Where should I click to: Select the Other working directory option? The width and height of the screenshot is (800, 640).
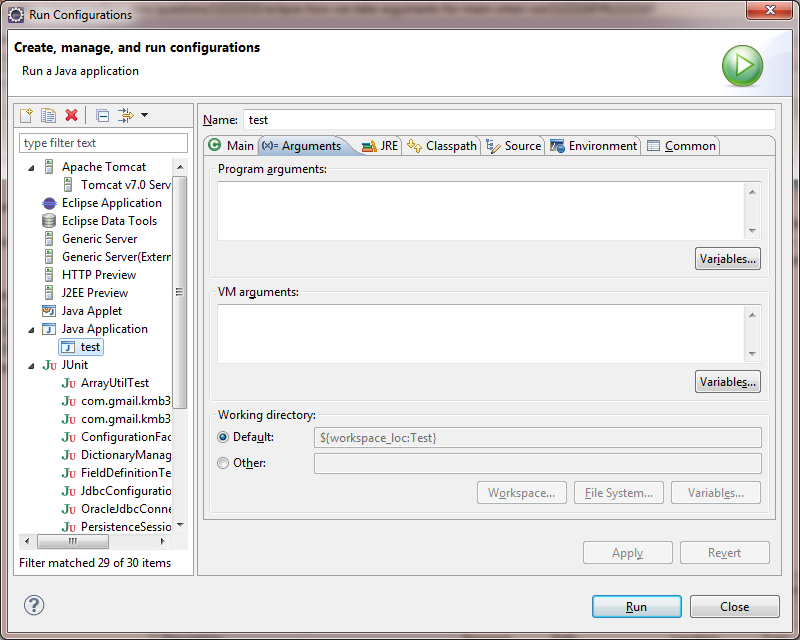223,463
